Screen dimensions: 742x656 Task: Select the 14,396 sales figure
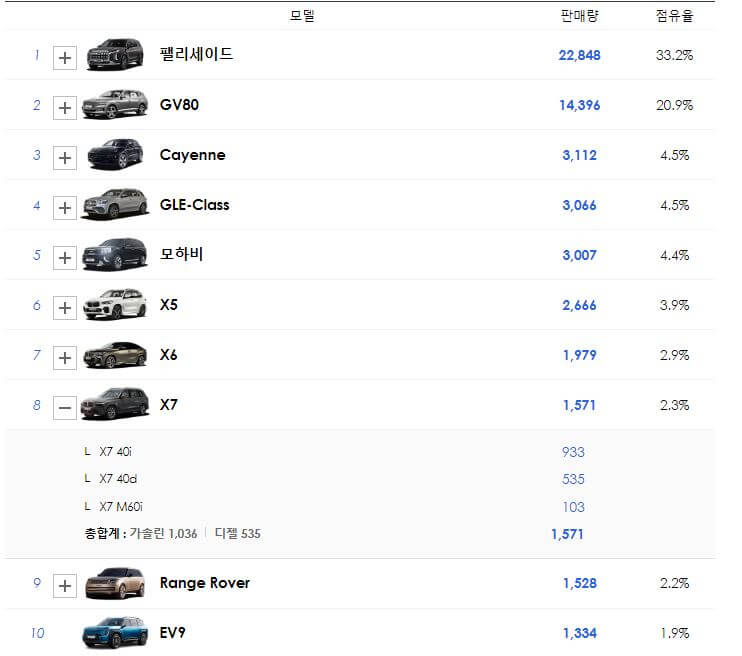[x=580, y=105]
